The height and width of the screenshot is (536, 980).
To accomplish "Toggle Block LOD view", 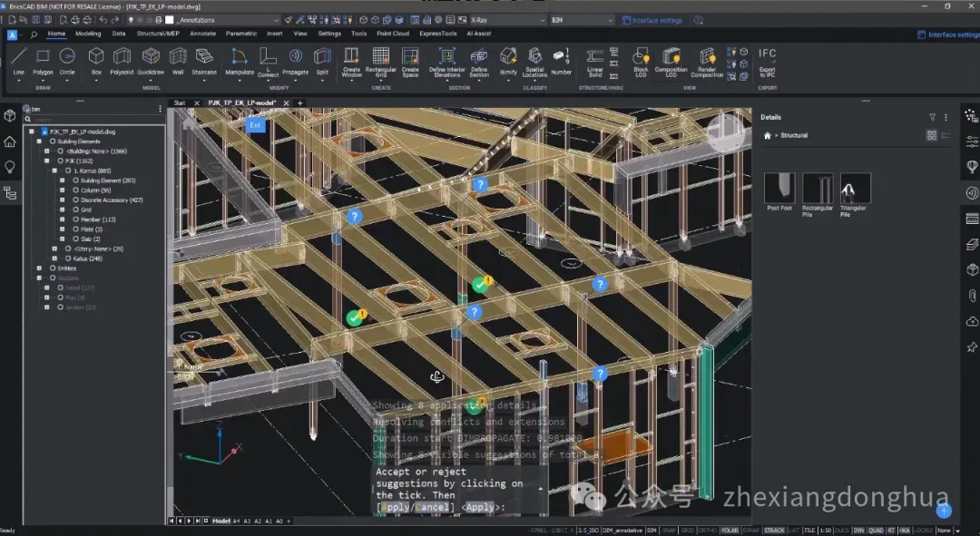I will [641, 63].
